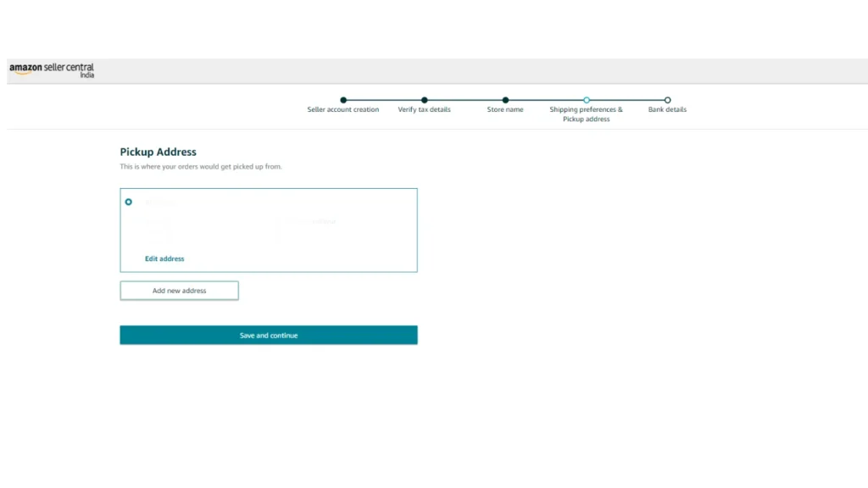868x488 pixels.
Task: Click the progress line between Store name and Shipping
Action: pos(546,100)
